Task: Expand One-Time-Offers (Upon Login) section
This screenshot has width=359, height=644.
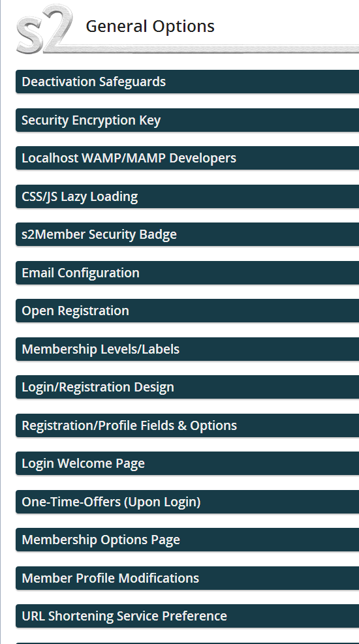Action: click(x=187, y=502)
